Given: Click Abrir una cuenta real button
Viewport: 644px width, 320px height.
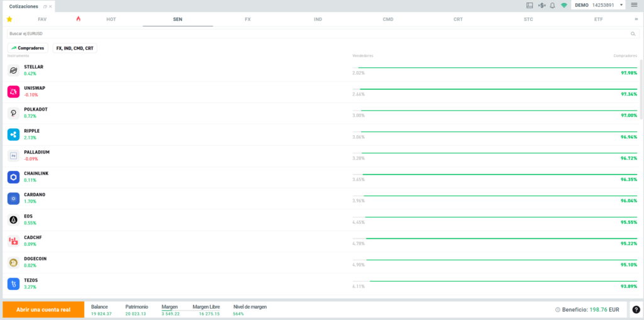Looking at the screenshot, I should point(43,310).
